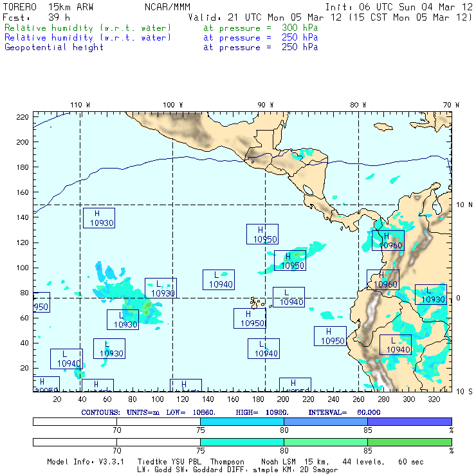Click the '100 W' longitude label
476x476 pixels.
[173, 105]
